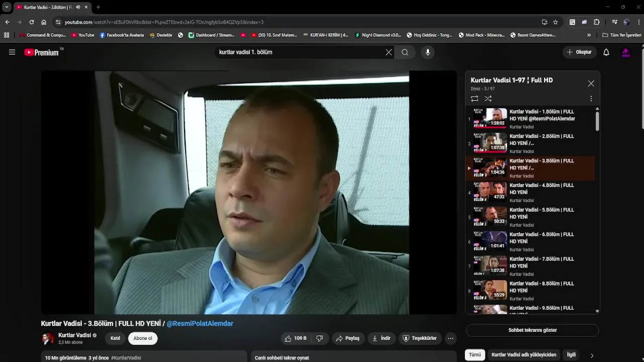
Task: Click the #KurtlarVadisi hashtag
Action: 126,358
